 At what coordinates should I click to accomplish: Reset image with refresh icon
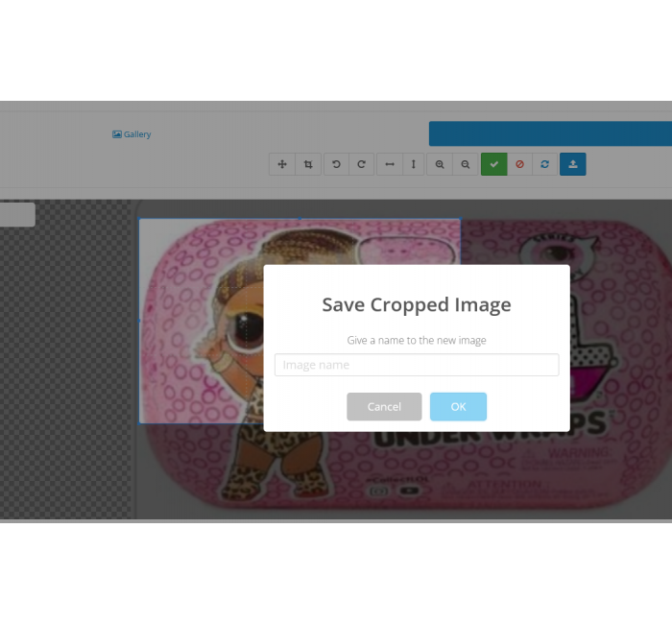(544, 164)
